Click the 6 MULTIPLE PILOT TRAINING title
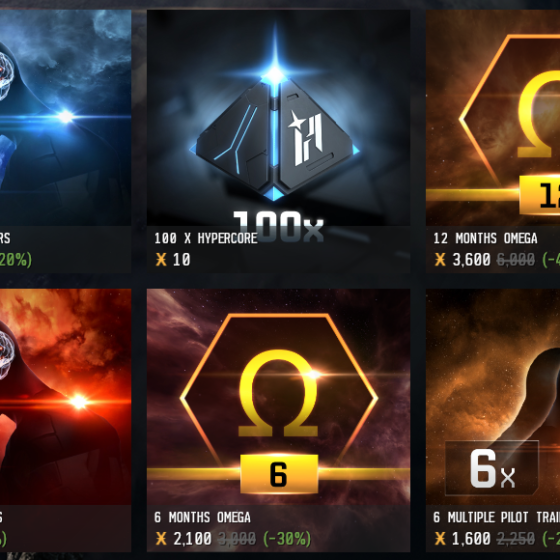This screenshot has height=560, width=560. tap(496, 517)
